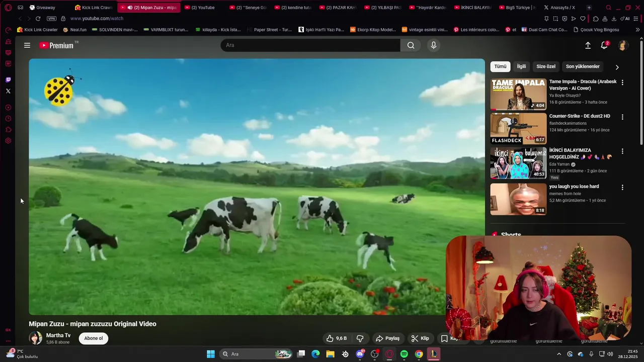
Task: Open YouTube notifications bell
Action: (604, 45)
